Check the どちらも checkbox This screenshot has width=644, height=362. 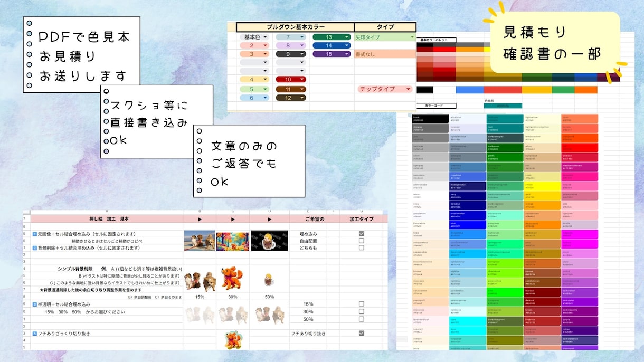[x=362, y=247]
